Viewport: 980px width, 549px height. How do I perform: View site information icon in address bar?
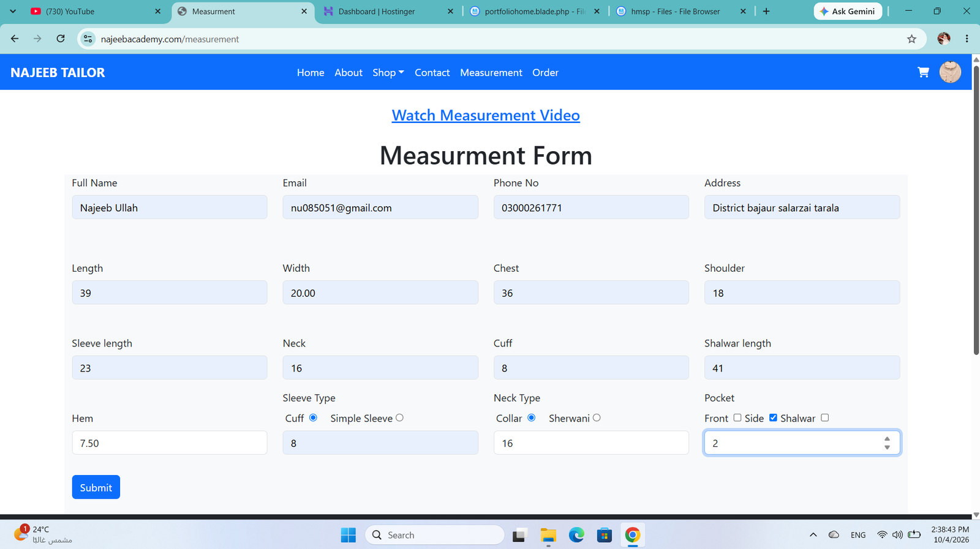tap(88, 39)
